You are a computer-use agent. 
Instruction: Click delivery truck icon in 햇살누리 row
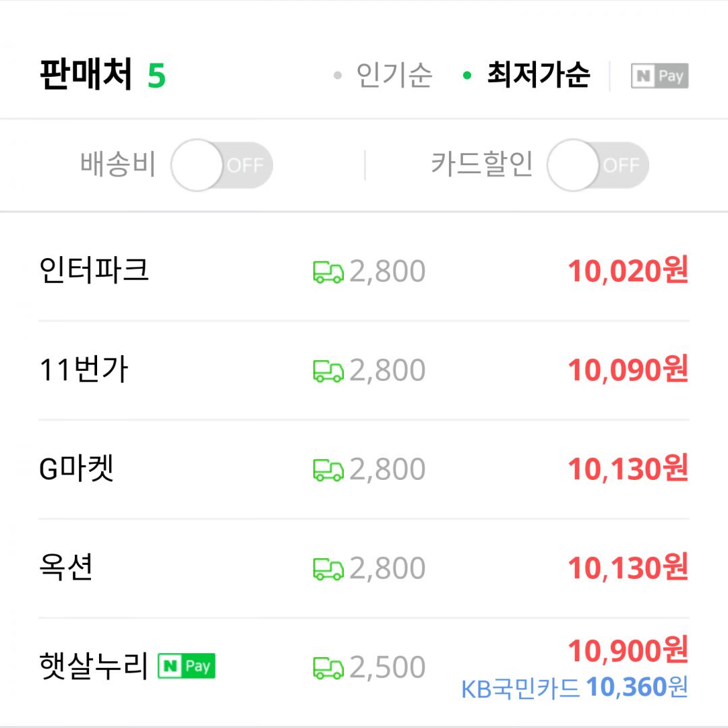328,668
